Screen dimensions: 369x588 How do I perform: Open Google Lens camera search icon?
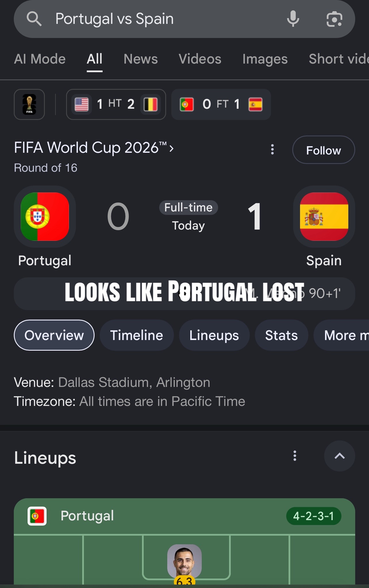(335, 19)
